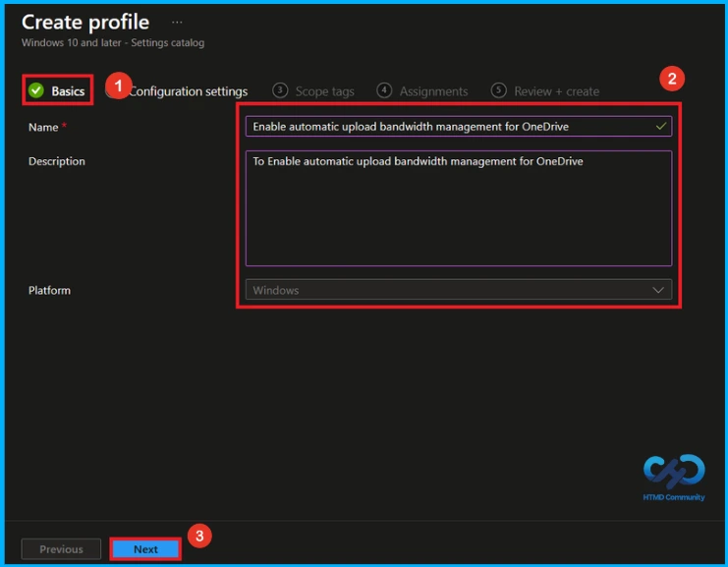Image resolution: width=728 pixels, height=567 pixels.
Task: Switch to the Assignments step
Action: (422, 91)
